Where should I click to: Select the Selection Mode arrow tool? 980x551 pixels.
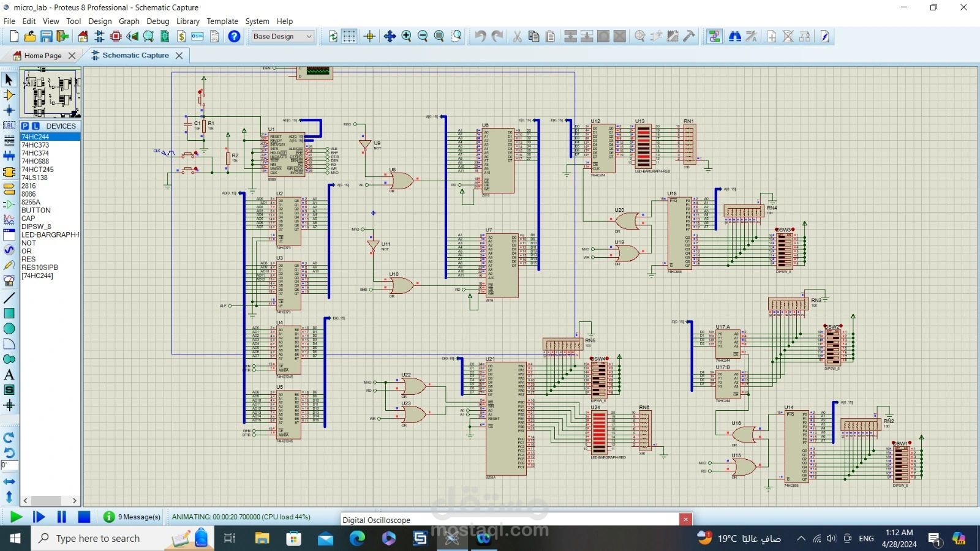[x=9, y=80]
